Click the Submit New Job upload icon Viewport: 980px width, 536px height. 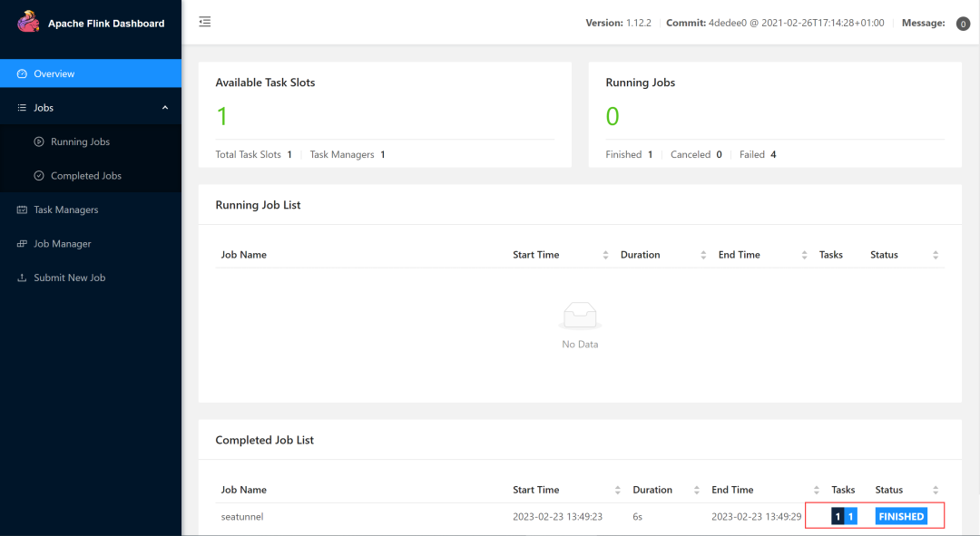coord(22,278)
